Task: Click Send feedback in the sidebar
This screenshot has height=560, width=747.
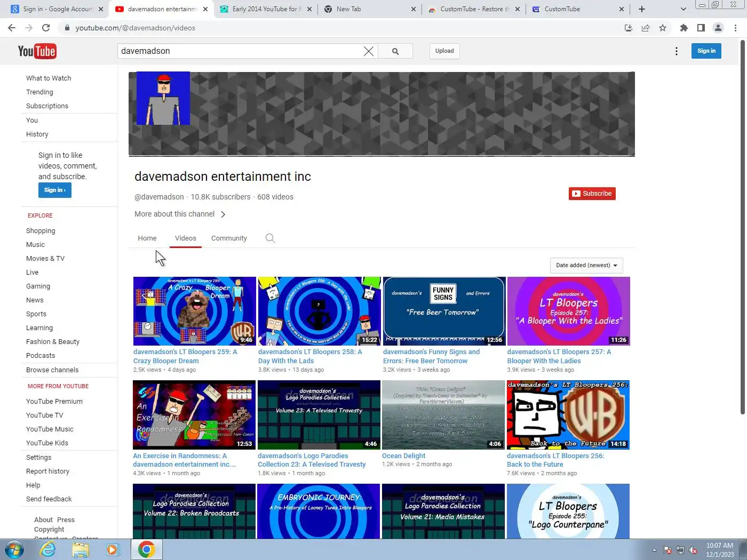Action: point(49,499)
